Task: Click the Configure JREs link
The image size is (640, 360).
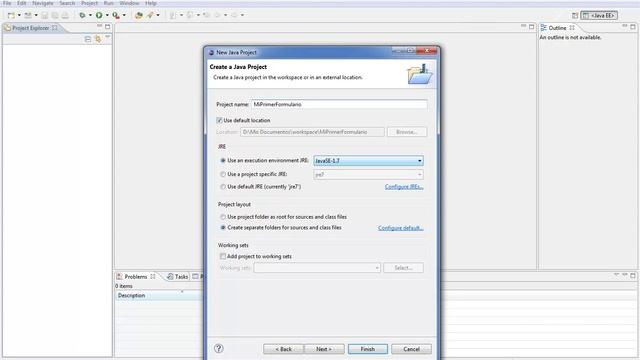Action: coord(404,187)
